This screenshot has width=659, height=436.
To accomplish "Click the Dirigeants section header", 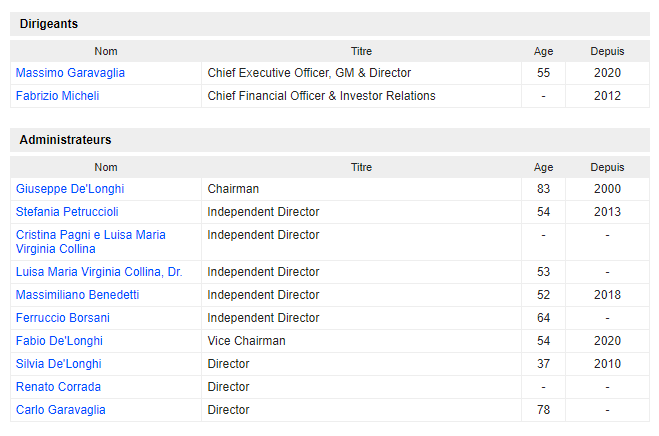I will pos(49,24).
